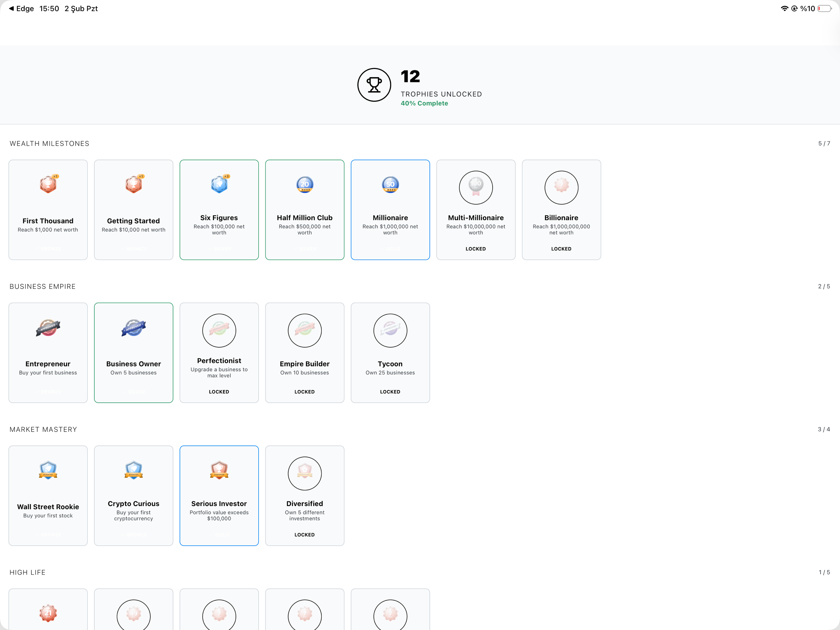
Task: Tap the Half Million Club title
Action: pyautogui.click(x=305, y=218)
